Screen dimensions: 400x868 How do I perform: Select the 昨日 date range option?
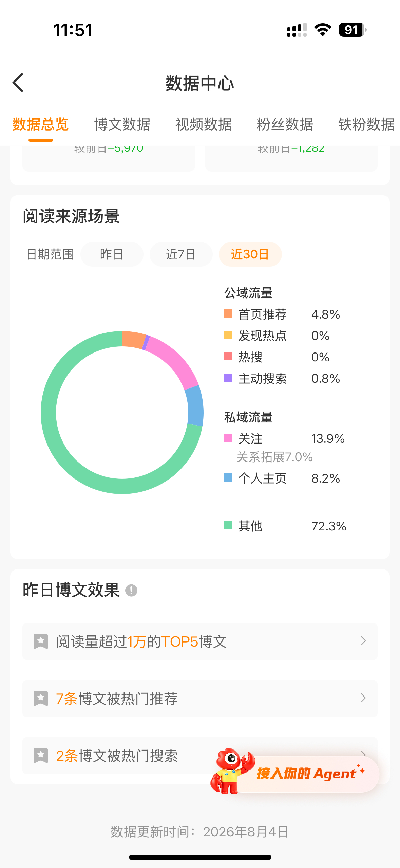(x=112, y=254)
